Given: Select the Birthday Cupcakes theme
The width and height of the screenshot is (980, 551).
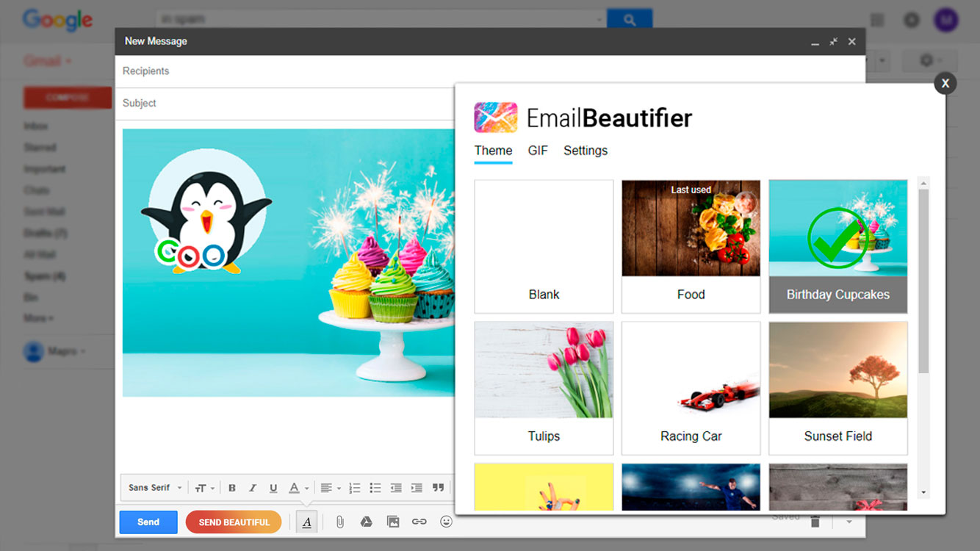Looking at the screenshot, I should [837, 247].
